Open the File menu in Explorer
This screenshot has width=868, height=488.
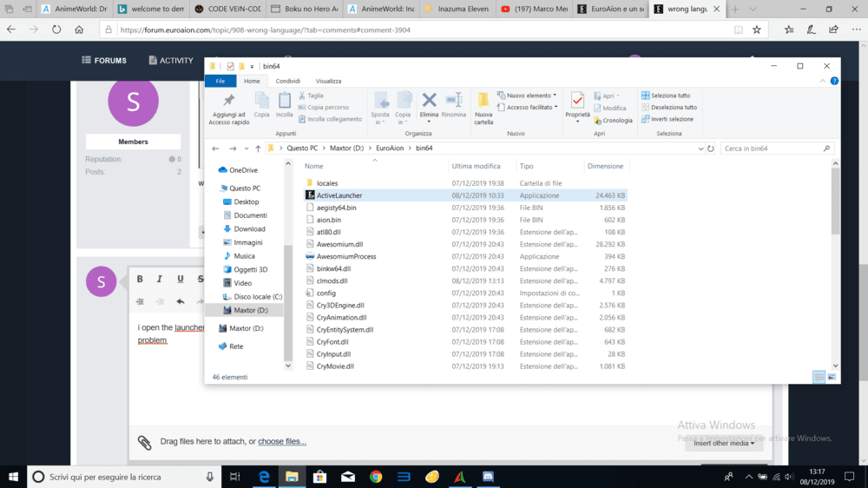point(220,81)
